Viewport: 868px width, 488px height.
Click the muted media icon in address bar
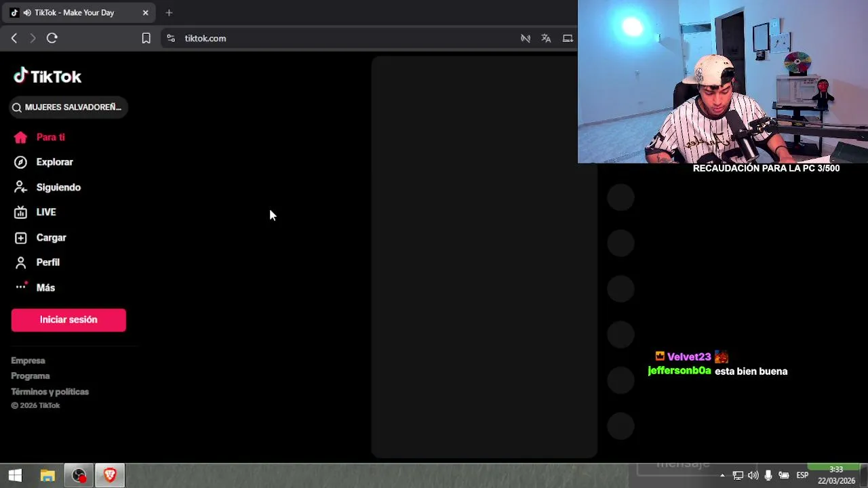pos(526,39)
